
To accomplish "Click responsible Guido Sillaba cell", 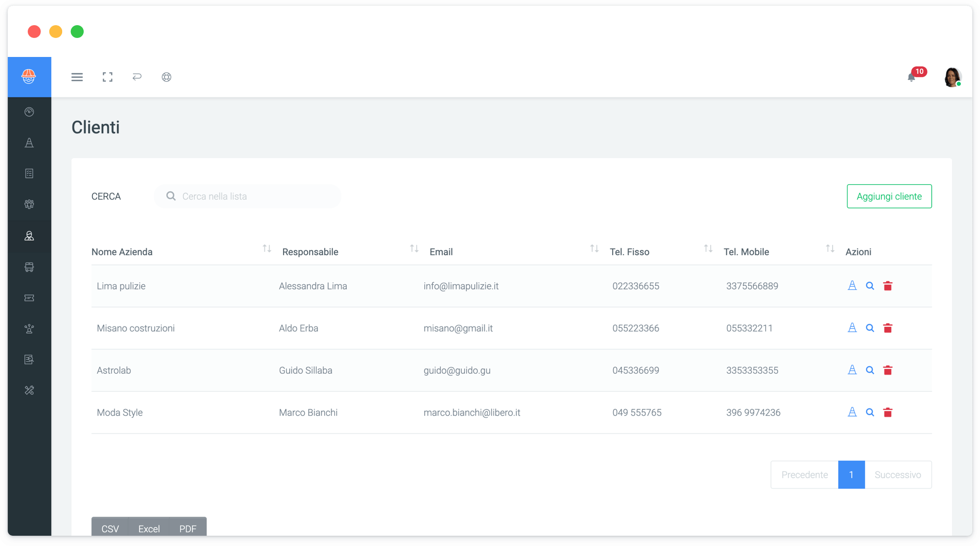I will click(305, 370).
